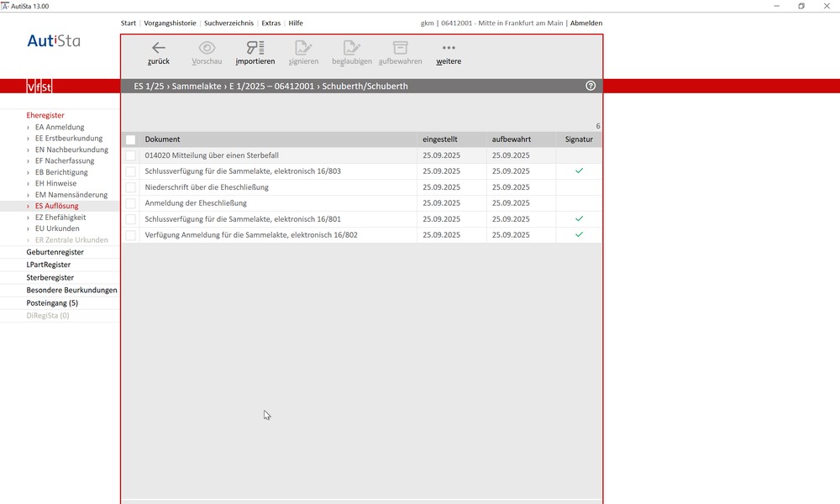840x504 pixels.
Task: Open the weitere three-dots menu
Action: pos(449,48)
